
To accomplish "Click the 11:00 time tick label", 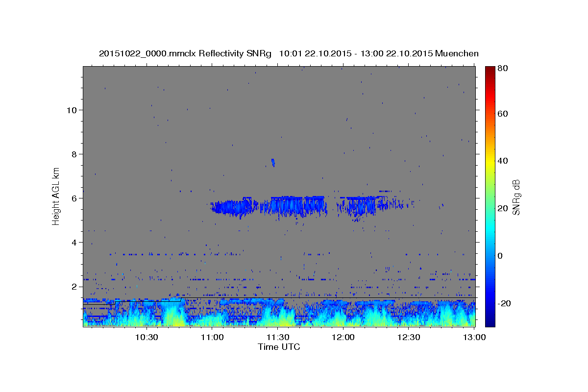I will coord(212,337).
